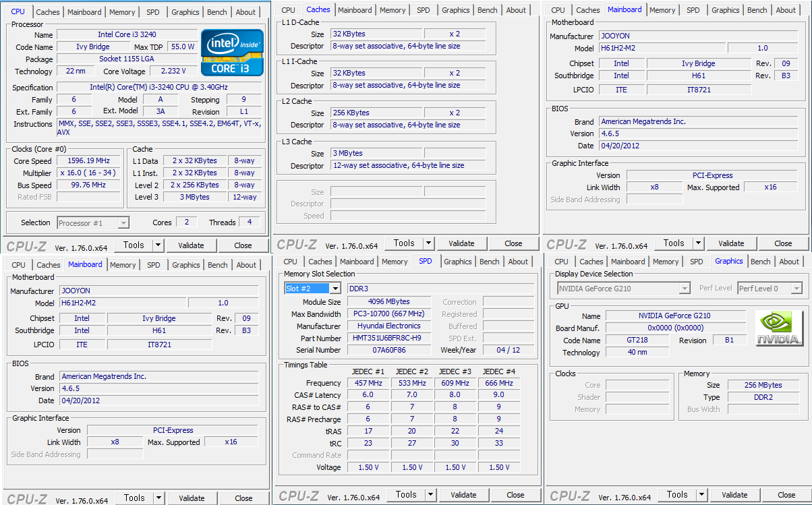Click Validate in the Graphics window
Image resolution: width=812 pixels, height=505 pixels.
734,495
